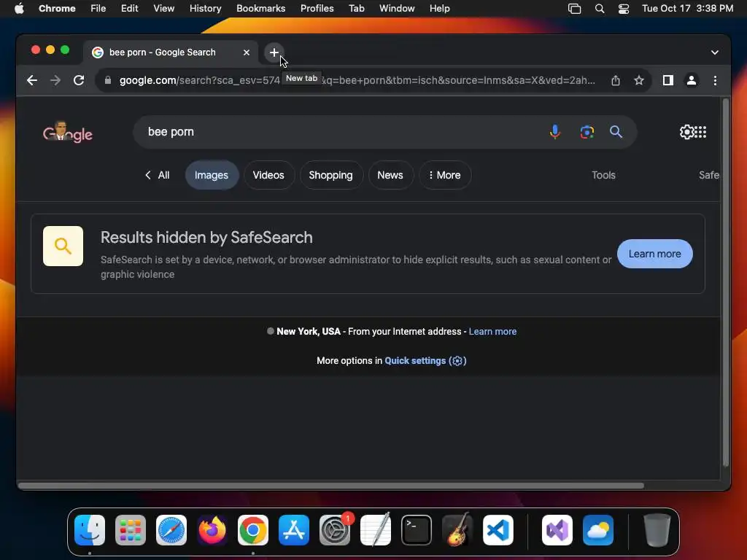Open SafeSearch settings label
The height and width of the screenshot is (560, 747).
(x=709, y=175)
